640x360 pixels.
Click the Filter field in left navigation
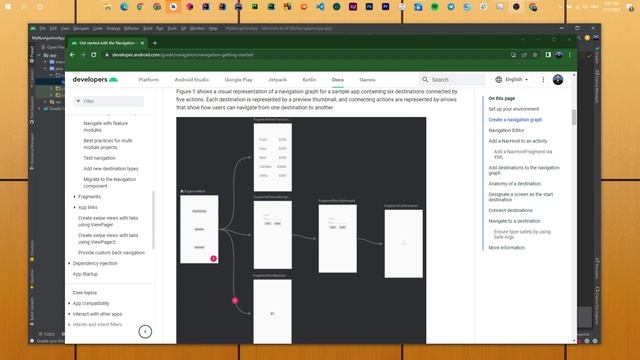click(109, 101)
